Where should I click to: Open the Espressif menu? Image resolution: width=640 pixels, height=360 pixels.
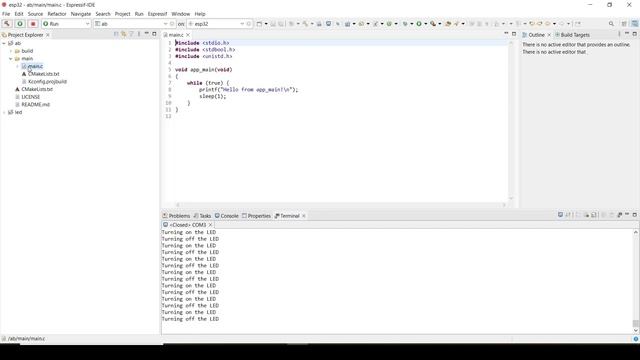click(x=157, y=14)
